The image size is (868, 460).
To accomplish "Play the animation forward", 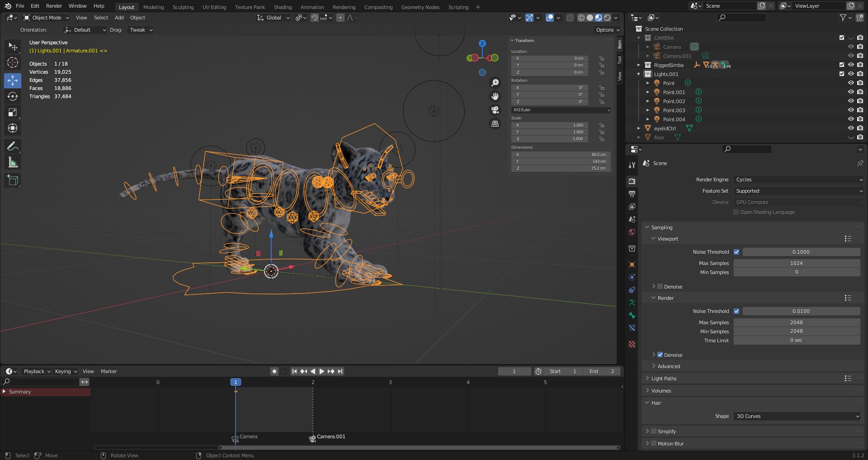I will coord(322,371).
